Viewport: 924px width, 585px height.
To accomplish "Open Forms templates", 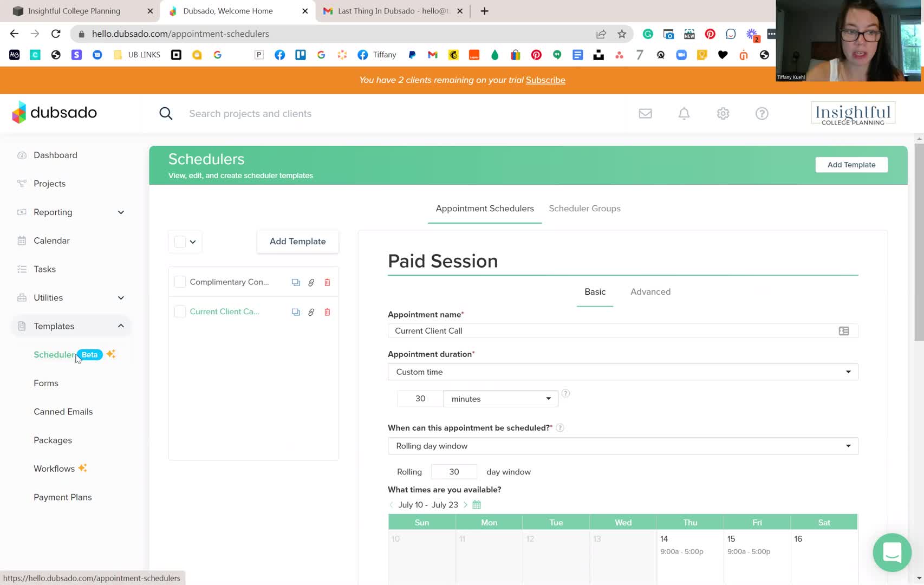I will [x=46, y=383].
